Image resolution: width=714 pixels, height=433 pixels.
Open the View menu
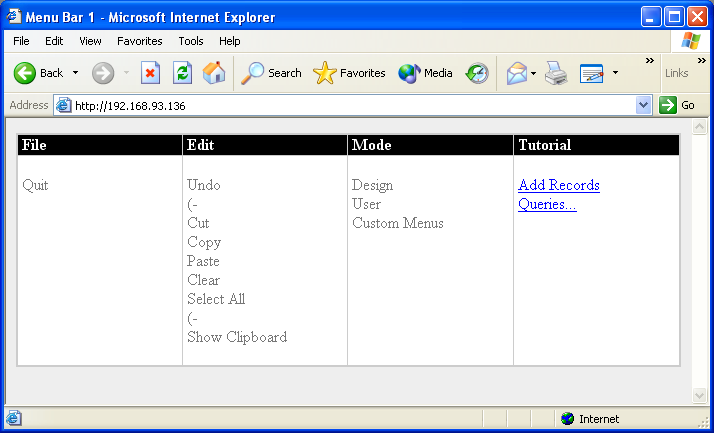(90, 41)
